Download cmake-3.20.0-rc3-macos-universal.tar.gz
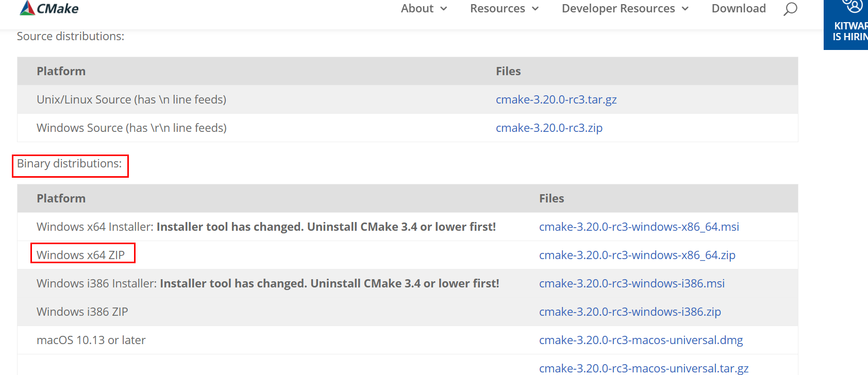The width and height of the screenshot is (868, 375). [x=644, y=368]
